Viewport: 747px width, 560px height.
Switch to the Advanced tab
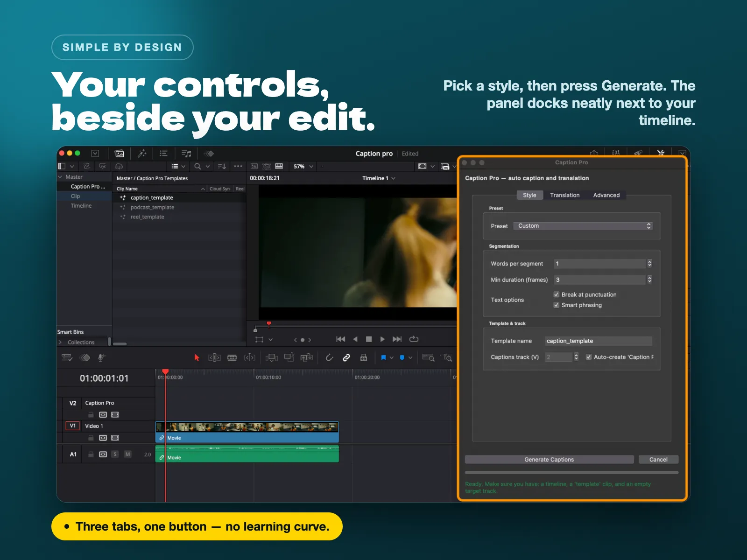[x=606, y=195]
